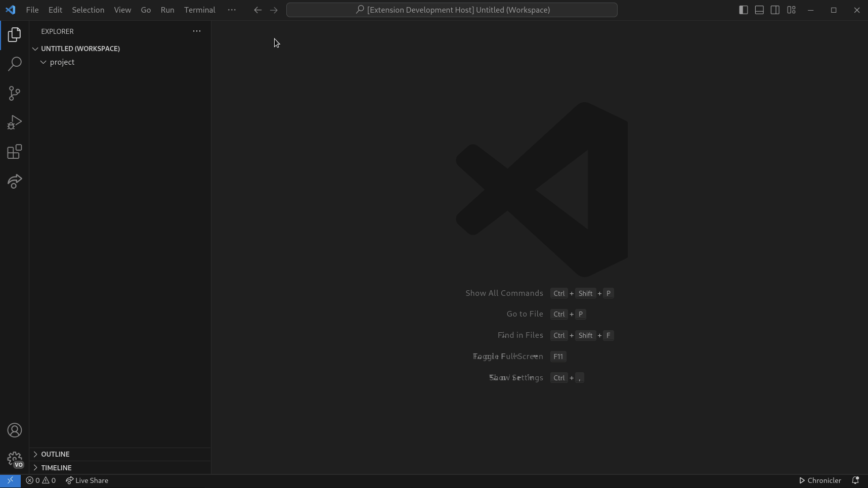
Task: Start Live Share from status bar
Action: click(x=87, y=480)
